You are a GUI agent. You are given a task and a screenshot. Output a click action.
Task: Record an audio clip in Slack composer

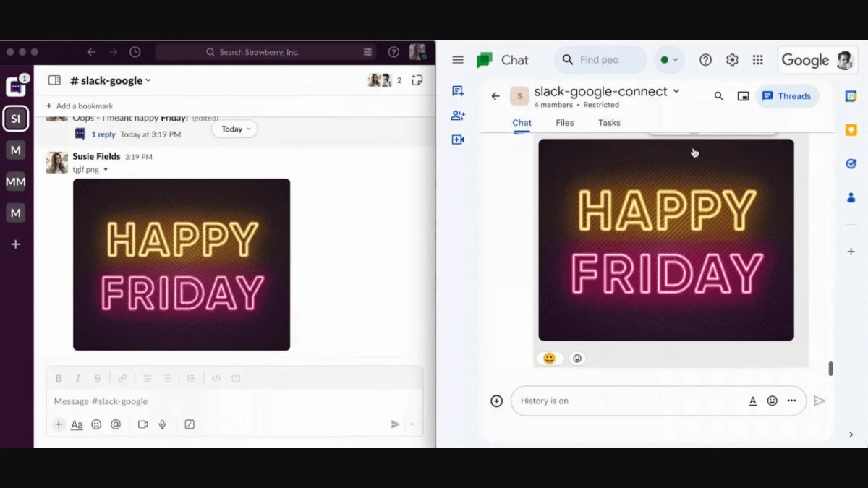point(162,424)
